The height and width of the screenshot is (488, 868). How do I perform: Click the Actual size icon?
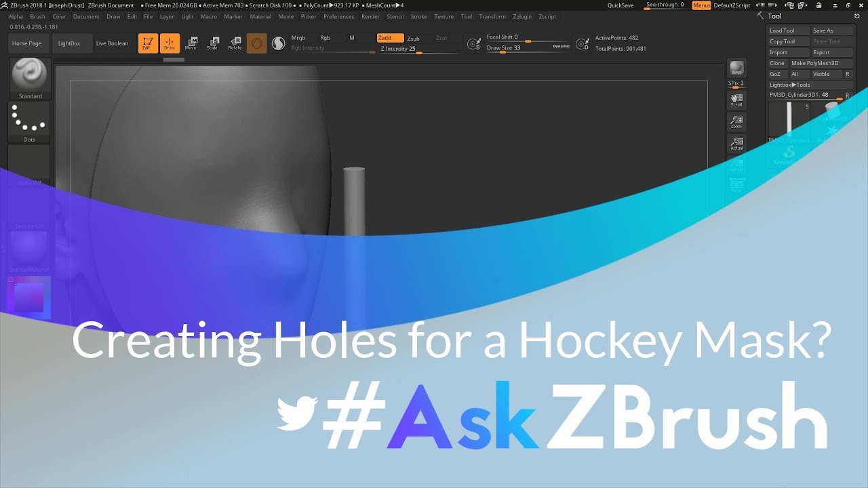736,144
